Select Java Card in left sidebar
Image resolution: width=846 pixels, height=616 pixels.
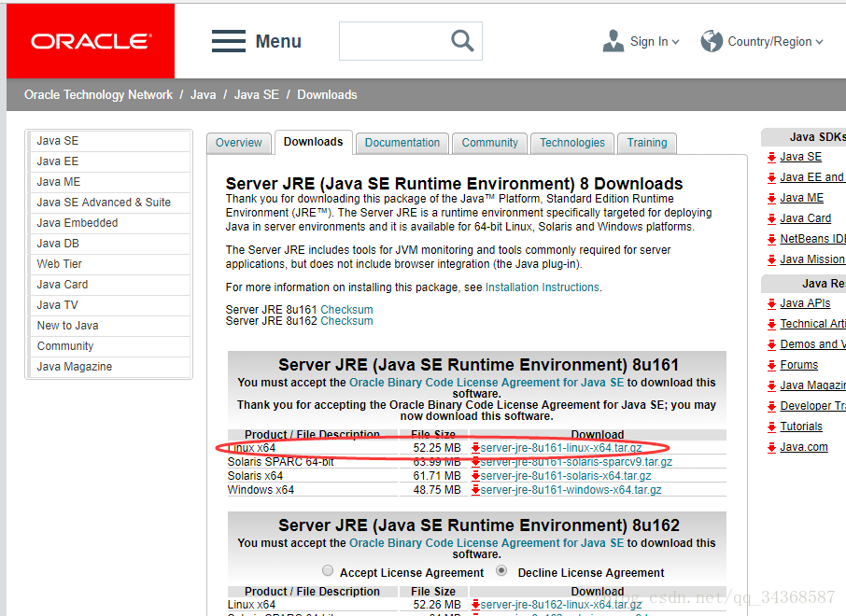pyautogui.click(x=109, y=285)
